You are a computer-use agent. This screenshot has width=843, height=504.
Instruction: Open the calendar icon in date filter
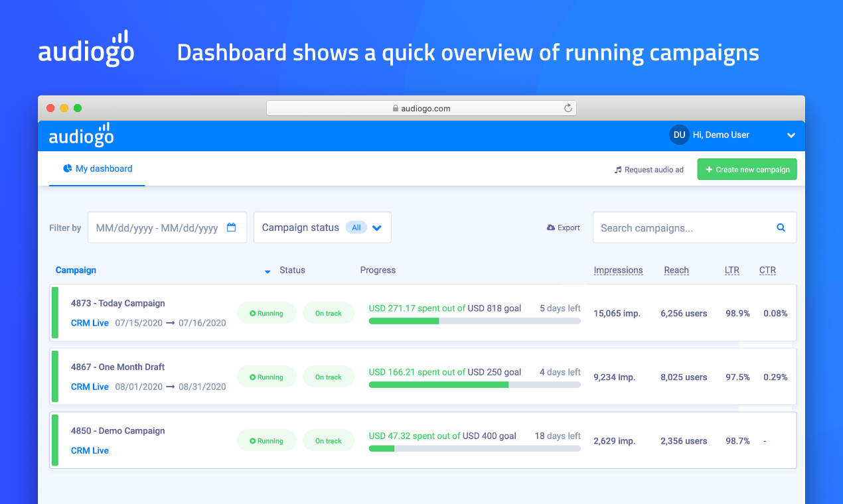[x=231, y=227]
